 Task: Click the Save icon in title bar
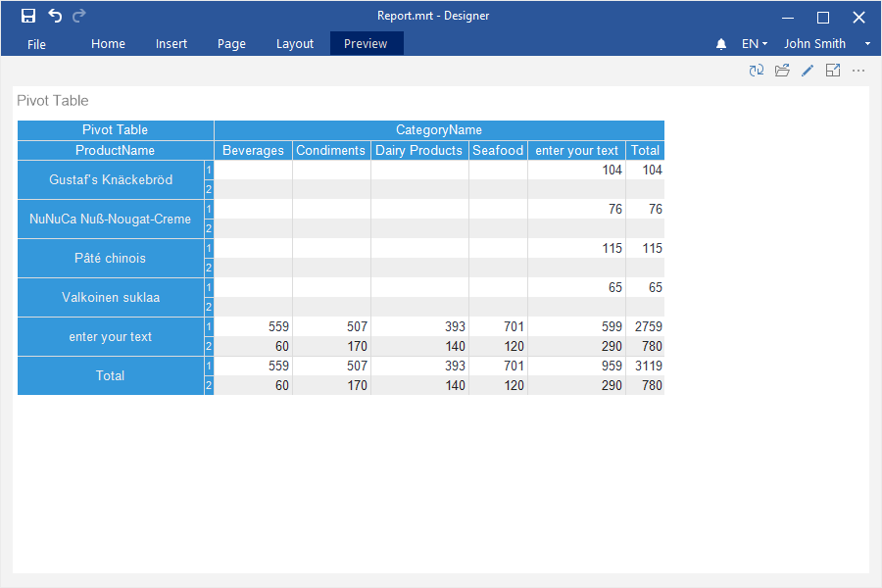pos(28,16)
